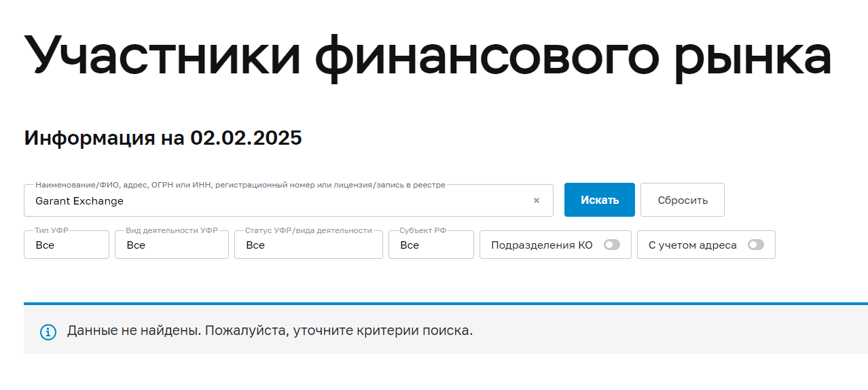This screenshot has height=390, width=868.
Task: Click the С учетом адреса label text
Action: tap(693, 245)
